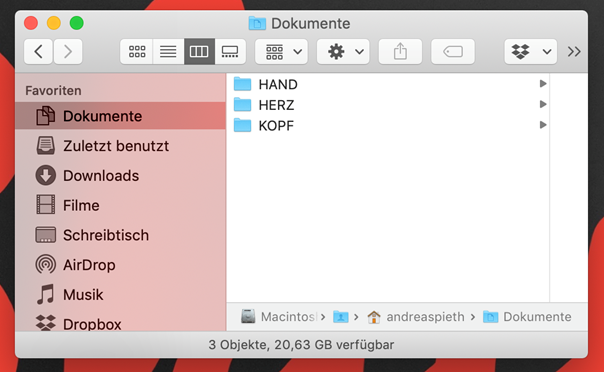Image resolution: width=604 pixels, height=372 pixels.
Task: Open AirDrop in the sidebar
Action: tap(120, 265)
